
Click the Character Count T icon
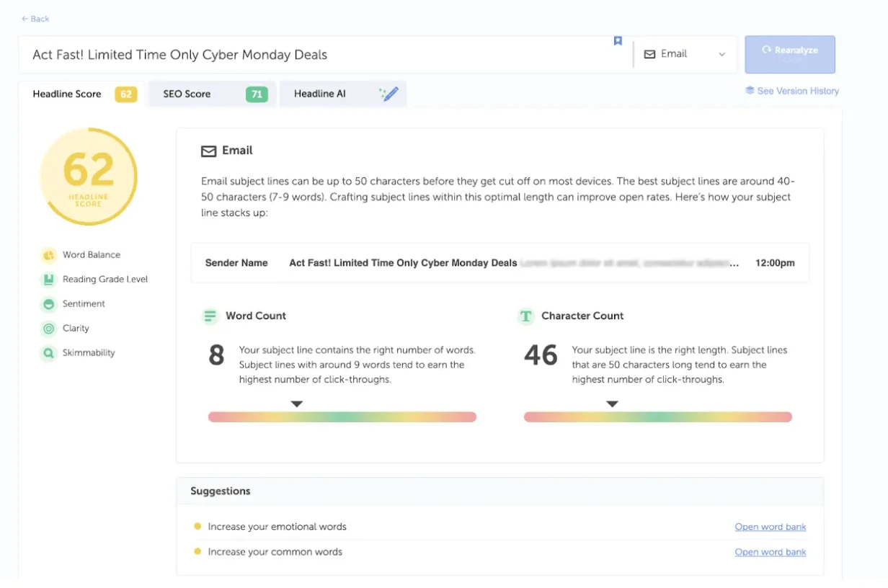point(525,316)
